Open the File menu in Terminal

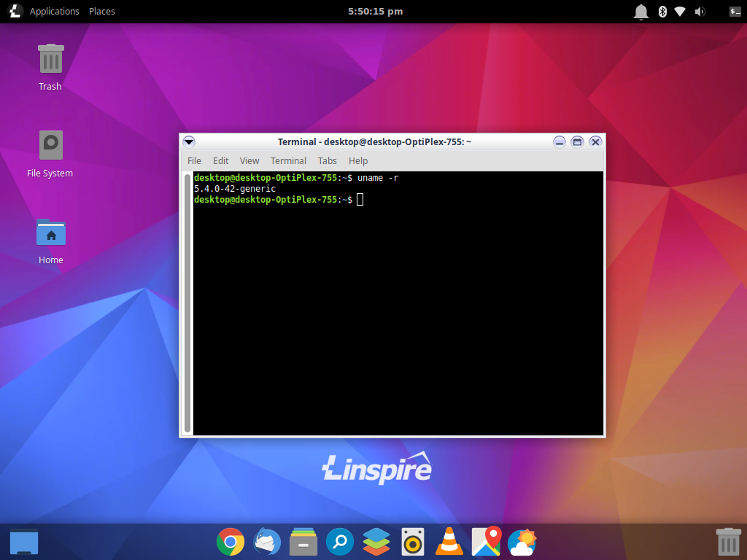(x=194, y=160)
